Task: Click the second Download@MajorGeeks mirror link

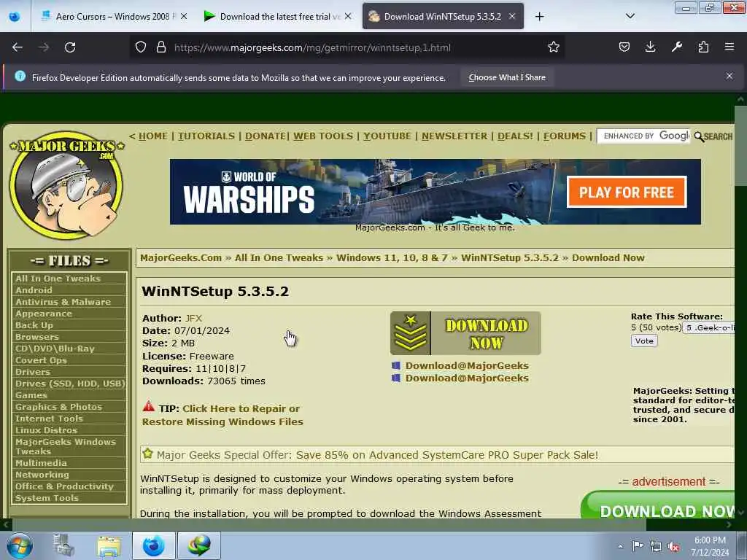Action: (467, 378)
